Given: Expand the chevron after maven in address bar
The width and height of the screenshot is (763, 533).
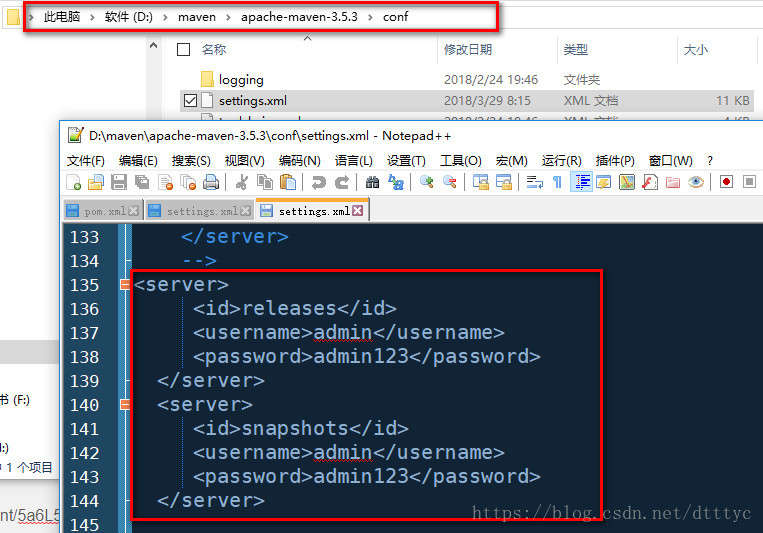Looking at the screenshot, I should click(x=228, y=18).
